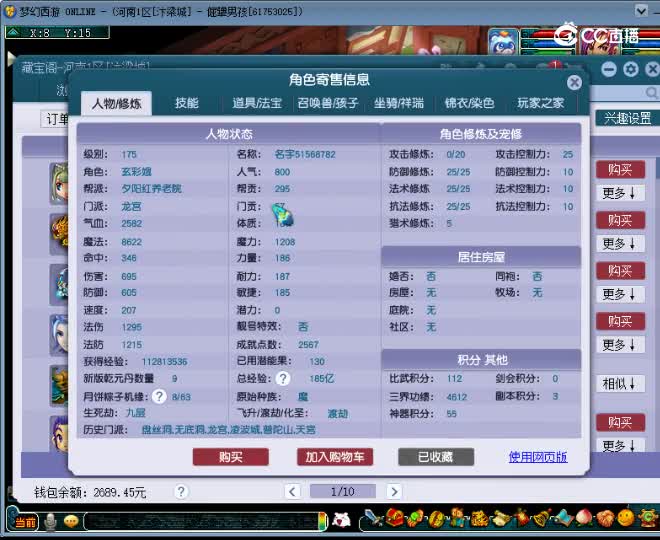
Task: Click the help icon next to 总经验
Action: coord(283,378)
